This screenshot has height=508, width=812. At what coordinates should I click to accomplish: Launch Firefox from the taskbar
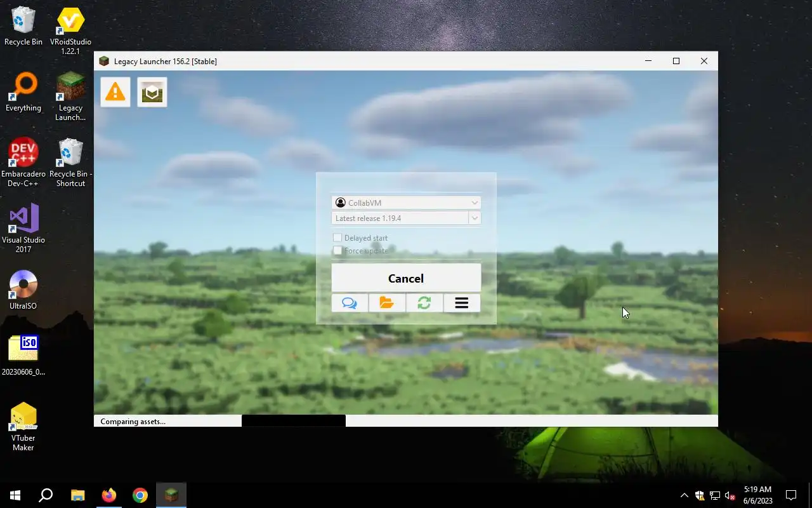tap(109, 495)
